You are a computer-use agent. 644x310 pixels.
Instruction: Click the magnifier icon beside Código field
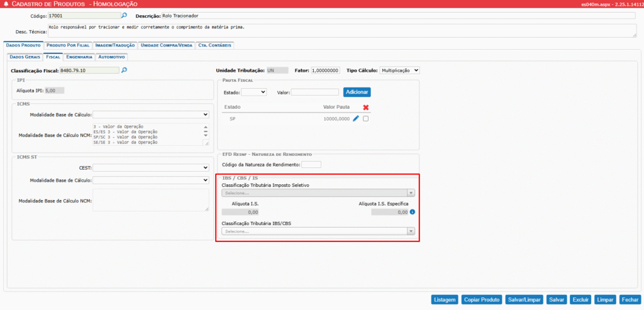coord(124,15)
